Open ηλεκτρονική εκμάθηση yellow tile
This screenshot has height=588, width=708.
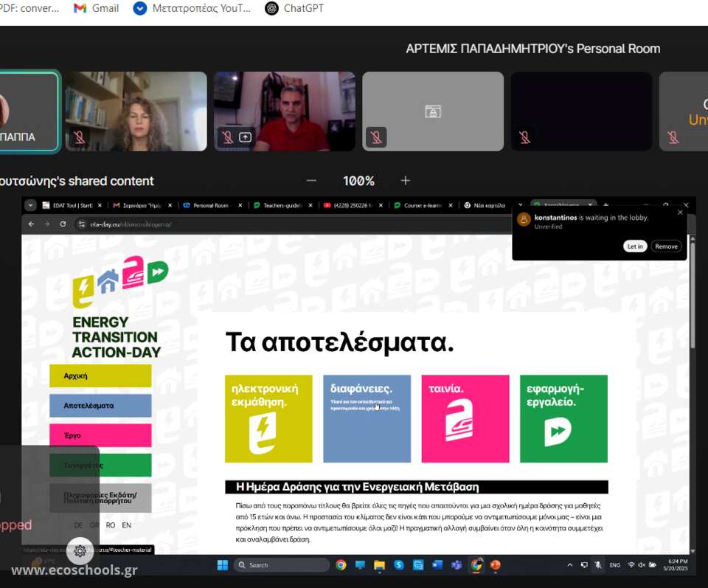coord(268,418)
